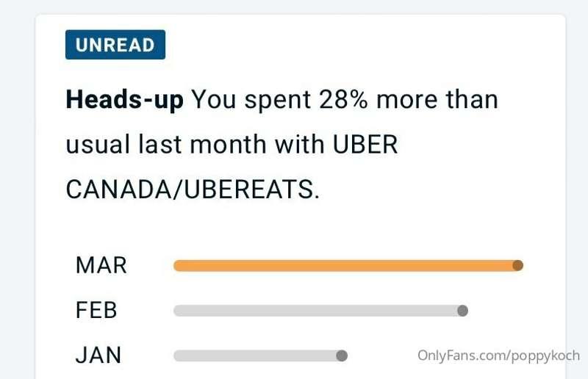Select the JAN month label

tap(98, 355)
